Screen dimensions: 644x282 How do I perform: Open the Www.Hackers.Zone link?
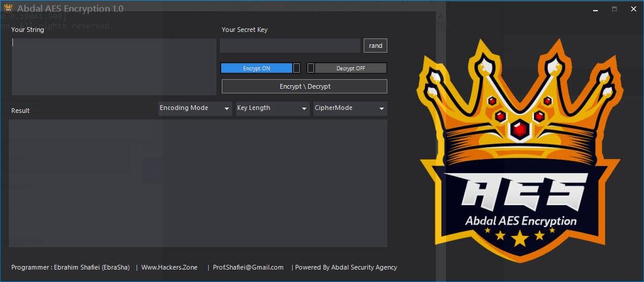169,267
